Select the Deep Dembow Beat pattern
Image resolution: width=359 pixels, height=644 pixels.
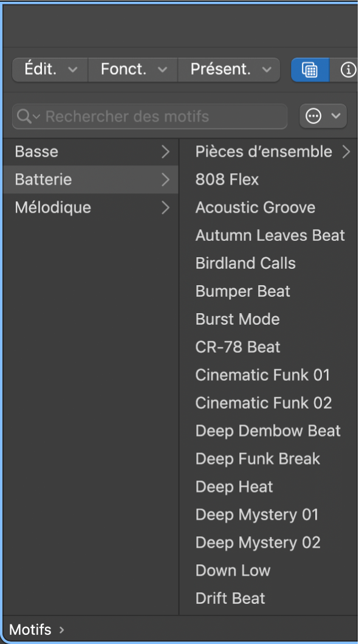click(268, 431)
